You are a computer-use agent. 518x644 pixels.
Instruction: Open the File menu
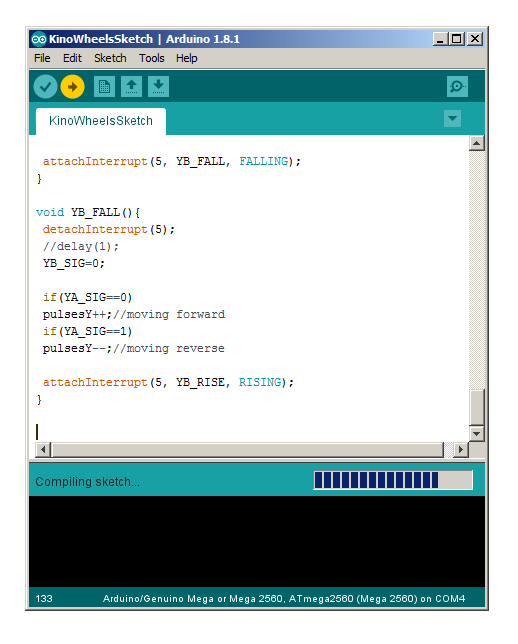point(42,58)
